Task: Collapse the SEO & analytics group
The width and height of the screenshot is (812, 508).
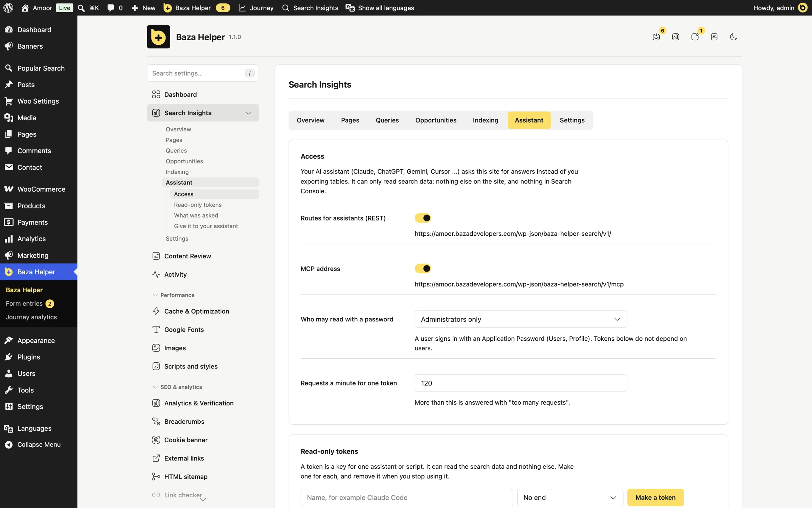Action: point(177,387)
